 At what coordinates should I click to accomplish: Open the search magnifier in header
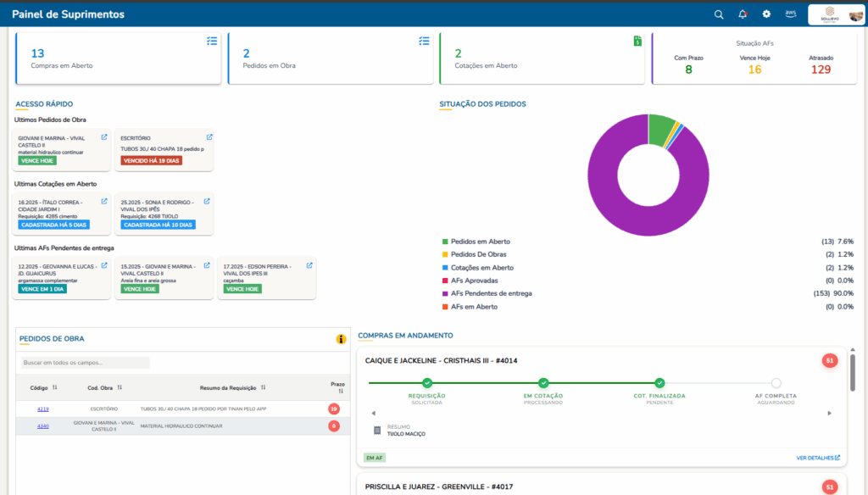[719, 14]
